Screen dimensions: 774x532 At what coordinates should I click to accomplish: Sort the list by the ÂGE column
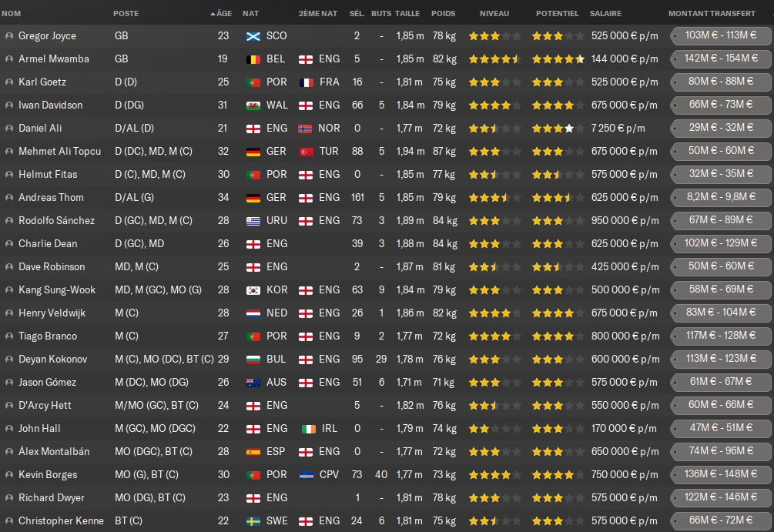[x=223, y=14]
